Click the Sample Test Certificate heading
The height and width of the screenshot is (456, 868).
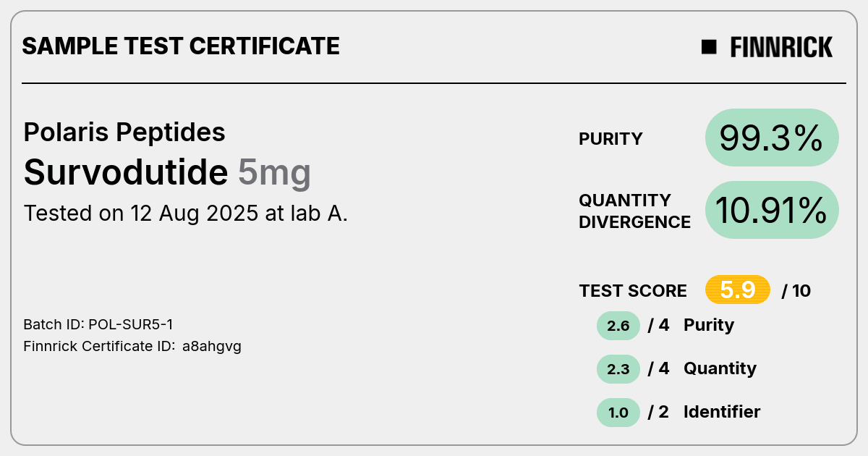point(181,46)
